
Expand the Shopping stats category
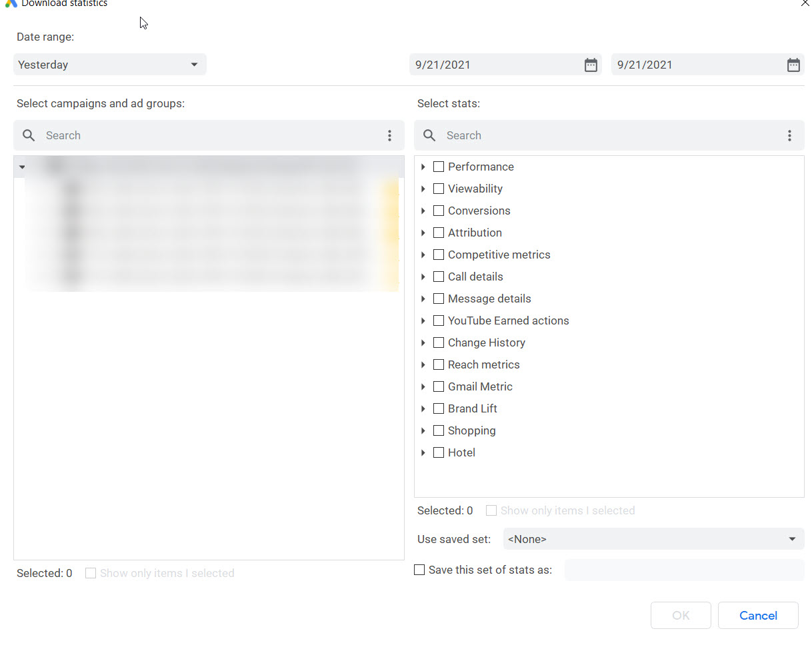tap(423, 430)
